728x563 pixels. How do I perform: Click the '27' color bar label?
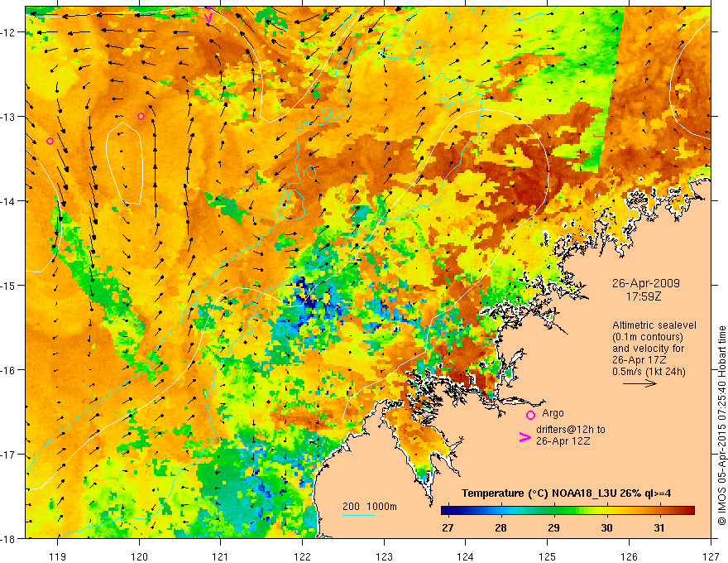pyautogui.click(x=448, y=527)
